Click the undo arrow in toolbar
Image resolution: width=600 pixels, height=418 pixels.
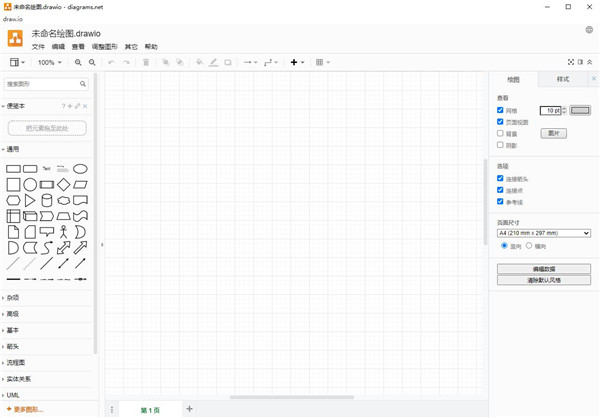coord(110,62)
